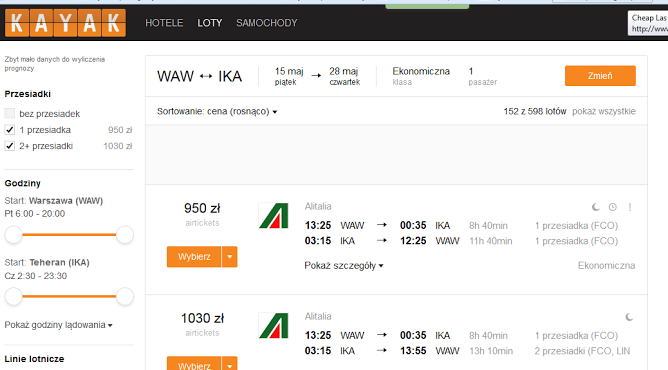Click the Alitalia logo on 1030 zł flight
The width and height of the screenshot is (668, 370).
click(x=274, y=326)
